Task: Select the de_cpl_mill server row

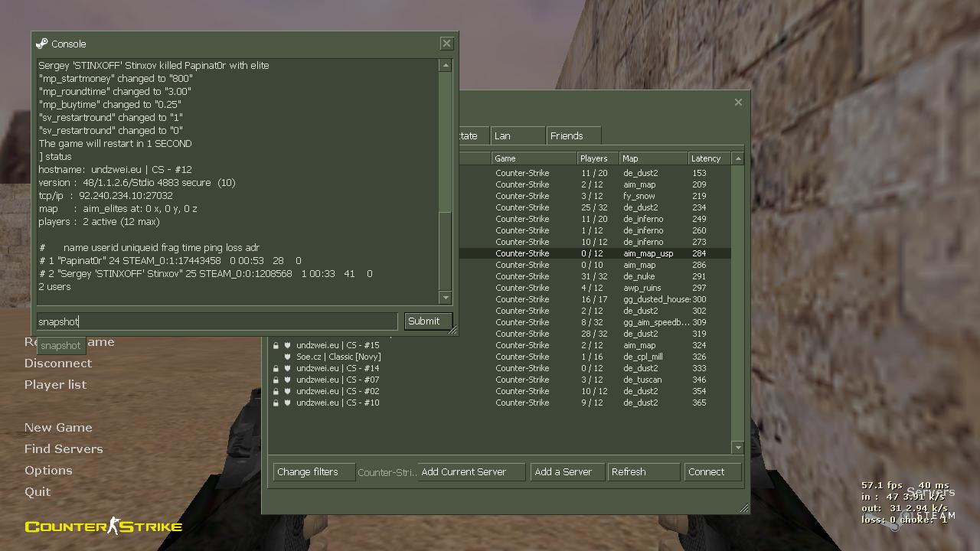Action: [500, 357]
